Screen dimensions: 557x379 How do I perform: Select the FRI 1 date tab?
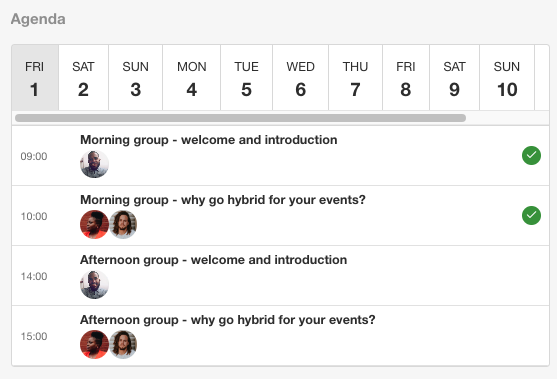point(35,78)
